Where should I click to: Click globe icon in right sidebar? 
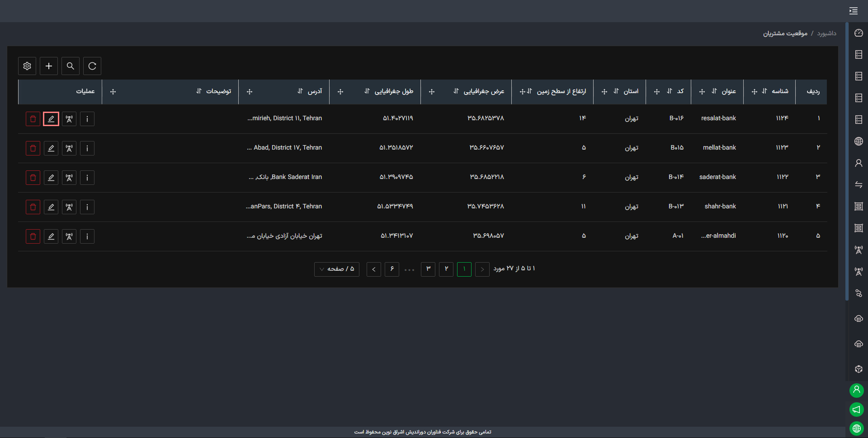tap(859, 141)
